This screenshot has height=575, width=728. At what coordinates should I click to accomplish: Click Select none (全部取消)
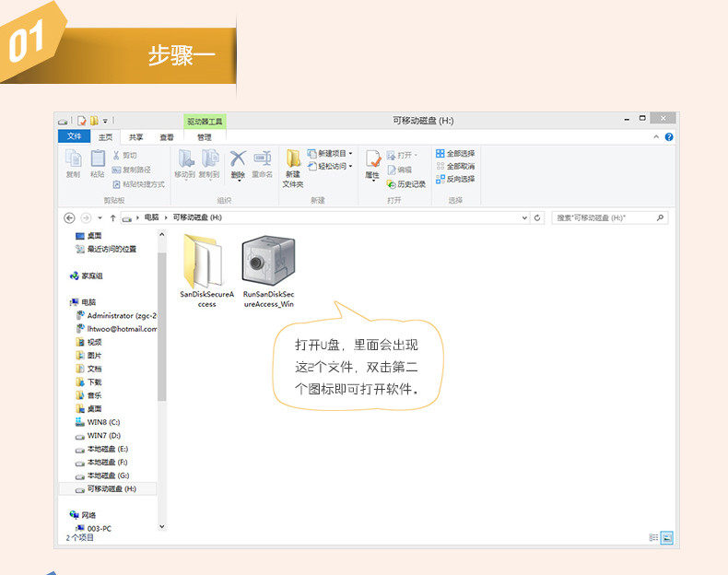(455, 166)
